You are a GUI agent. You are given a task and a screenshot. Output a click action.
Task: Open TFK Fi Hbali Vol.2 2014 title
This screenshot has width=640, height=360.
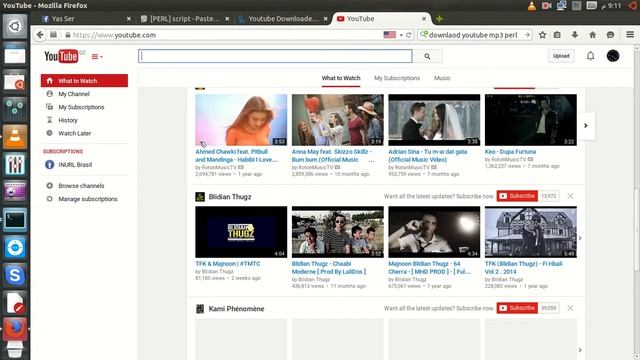(523, 268)
